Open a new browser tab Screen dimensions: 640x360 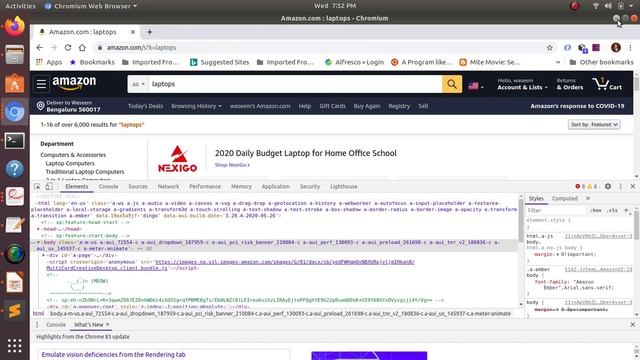pyautogui.click(x=149, y=32)
